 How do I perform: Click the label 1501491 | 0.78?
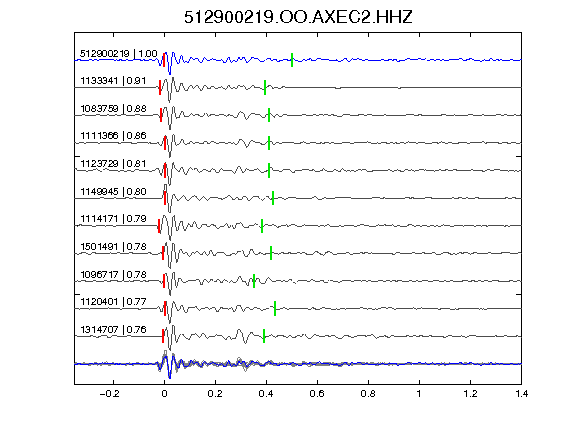[113, 246]
